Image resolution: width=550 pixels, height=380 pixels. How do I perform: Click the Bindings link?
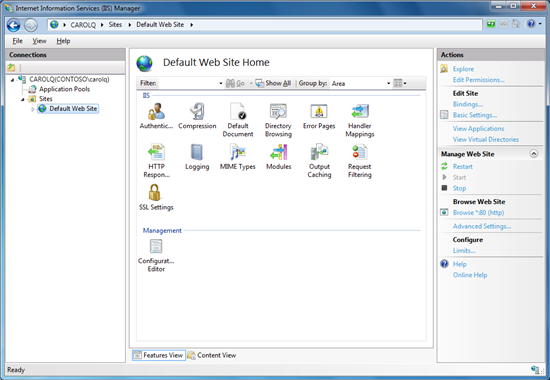468,104
